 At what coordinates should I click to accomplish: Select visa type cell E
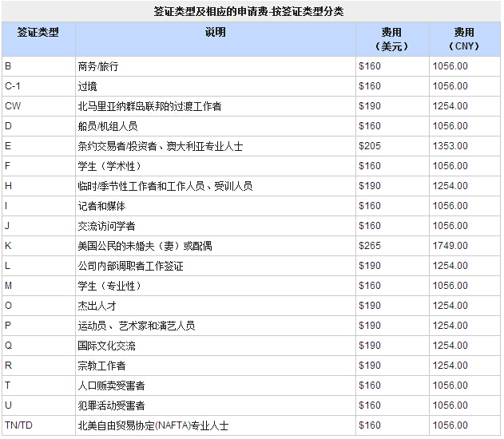38,146
